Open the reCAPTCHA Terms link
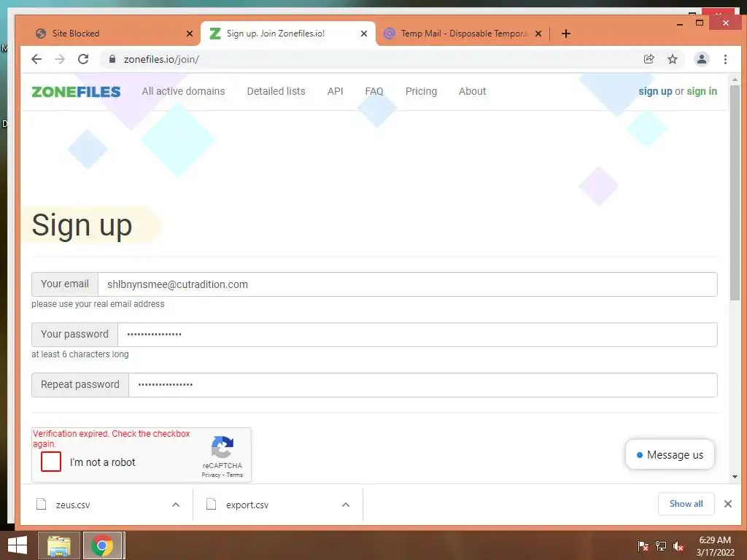747x560 pixels. tap(234, 475)
